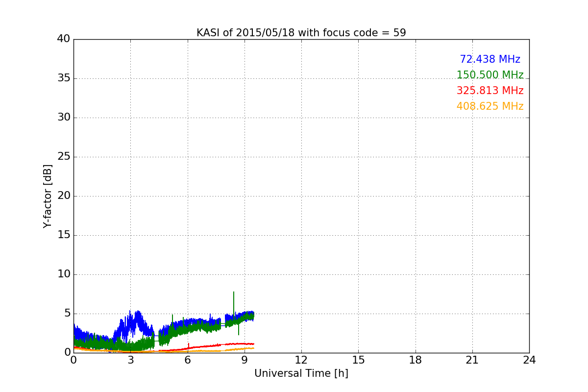Click y-axis tick label 15
The height and width of the screenshot is (392, 588).
64,235
